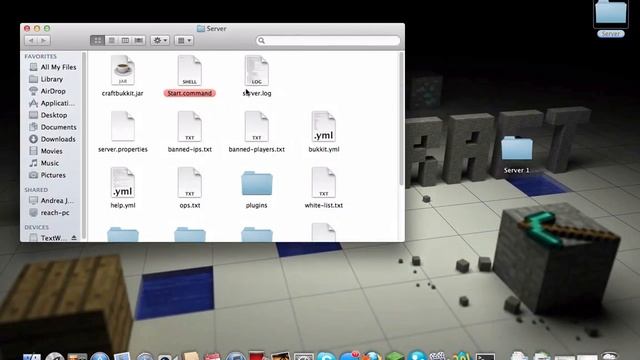Select the server.properties file icon
Screen dimensions: 640x360
point(122,126)
